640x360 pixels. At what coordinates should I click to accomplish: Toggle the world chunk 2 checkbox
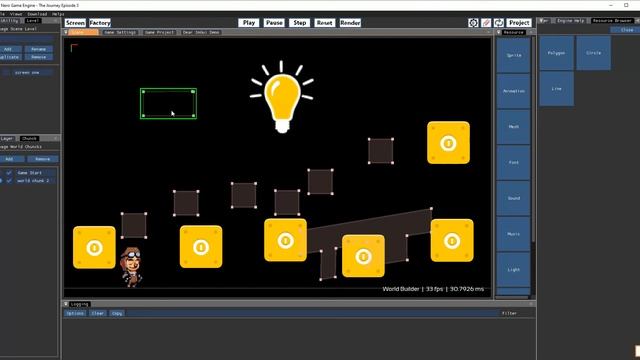click(9, 180)
